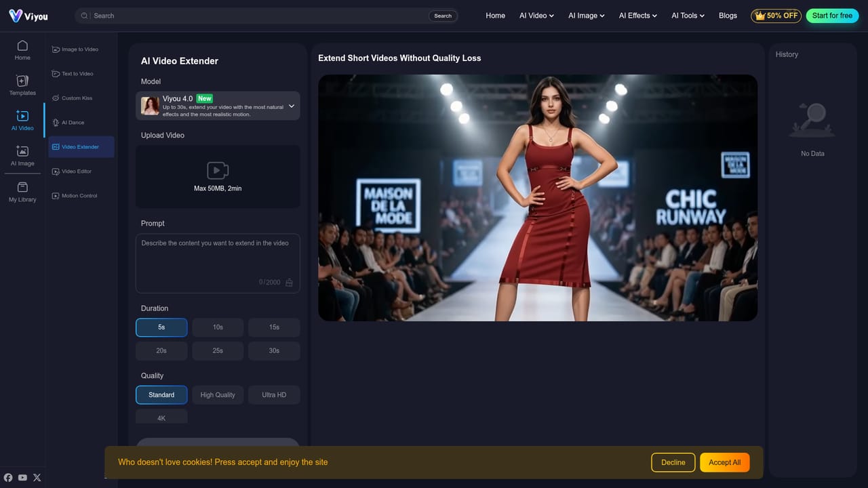Accept all cookies
The width and height of the screenshot is (868, 488).
724,462
